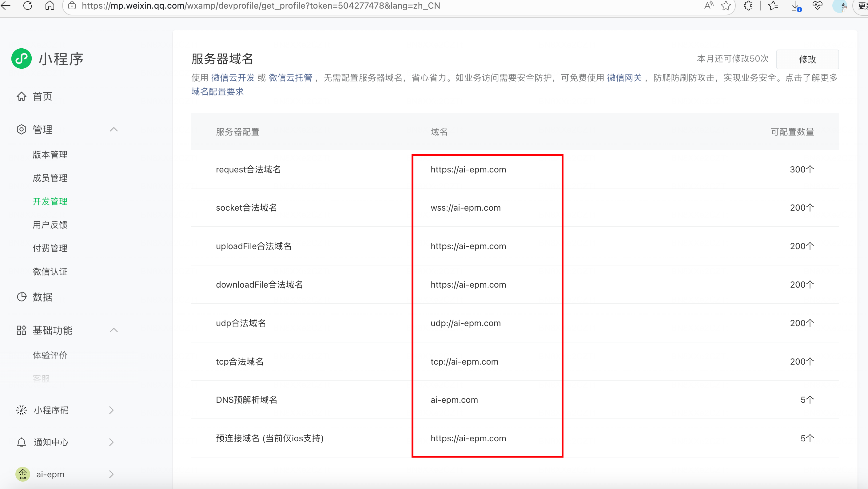This screenshot has height=489, width=868.
Task: Open the 微信云开发 link
Action: click(x=233, y=78)
